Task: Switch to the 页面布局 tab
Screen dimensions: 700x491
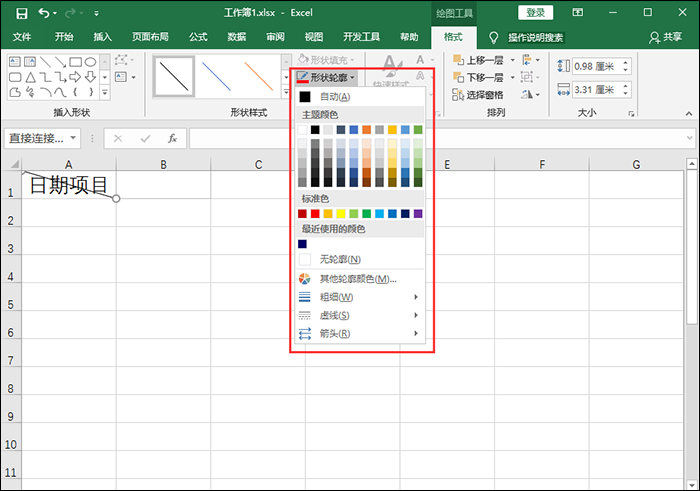Action: (x=150, y=37)
